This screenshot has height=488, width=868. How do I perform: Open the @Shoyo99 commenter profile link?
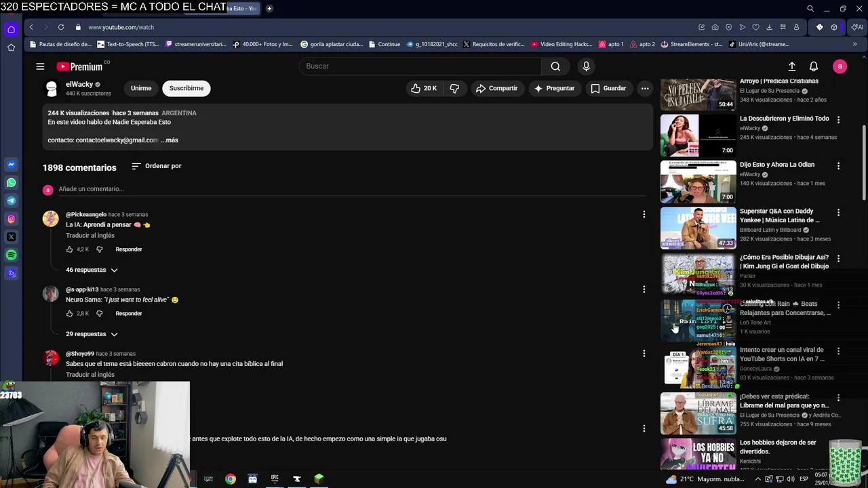click(80, 354)
